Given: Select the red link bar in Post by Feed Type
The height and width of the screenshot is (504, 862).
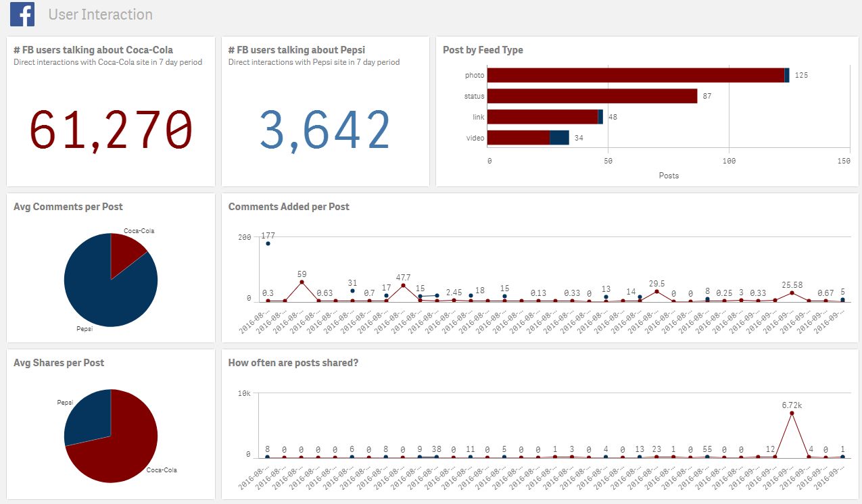Looking at the screenshot, I should click(542, 117).
